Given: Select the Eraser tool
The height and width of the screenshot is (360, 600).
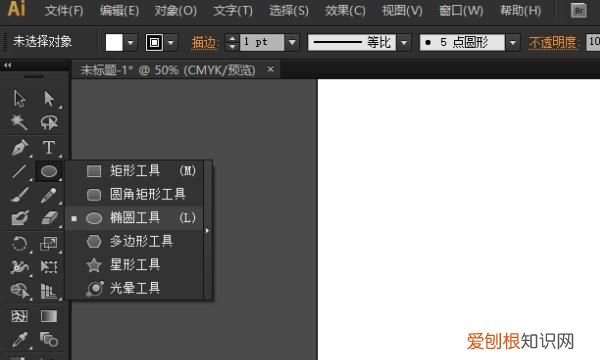Looking at the screenshot, I should (x=49, y=218).
